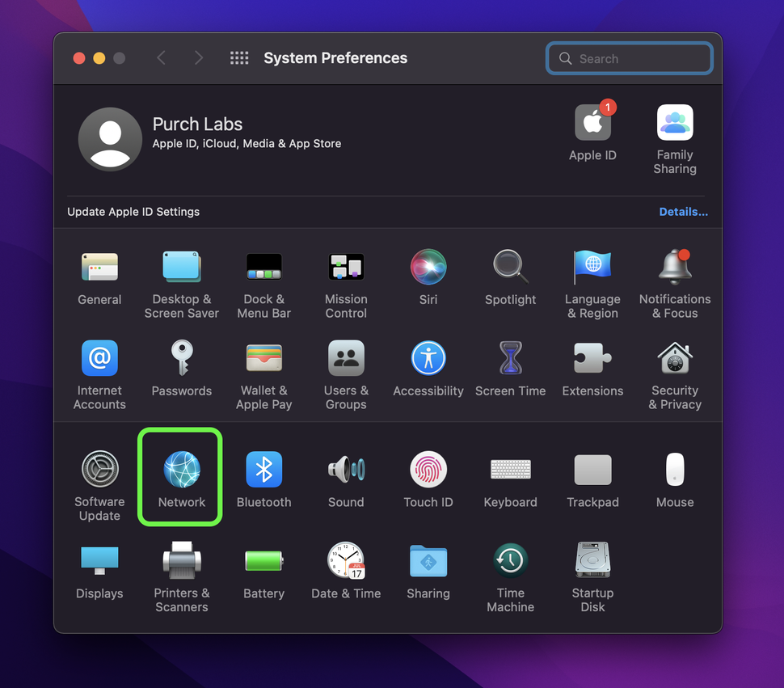Open Passwords preferences
Image resolution: width=784 pixels, height=688 pixels.
(x=182, y=369)
